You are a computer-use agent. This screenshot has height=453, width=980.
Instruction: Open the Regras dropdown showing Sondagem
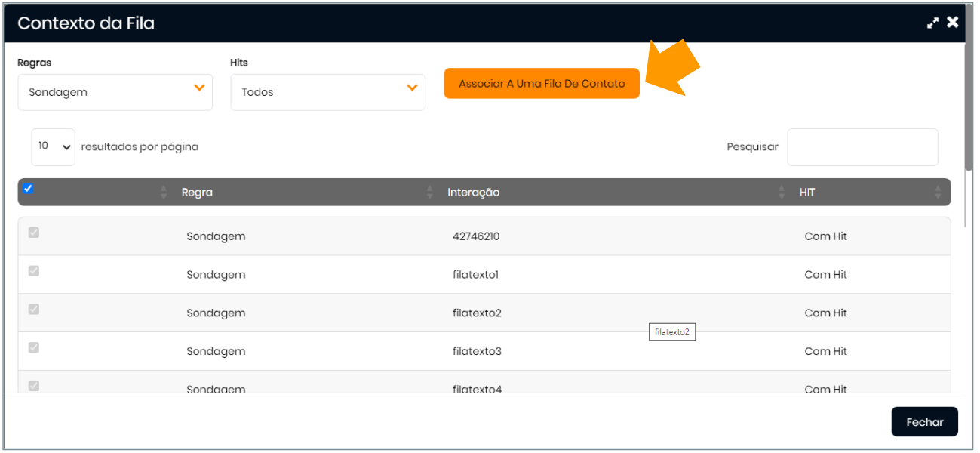click(x=115, y=92)
